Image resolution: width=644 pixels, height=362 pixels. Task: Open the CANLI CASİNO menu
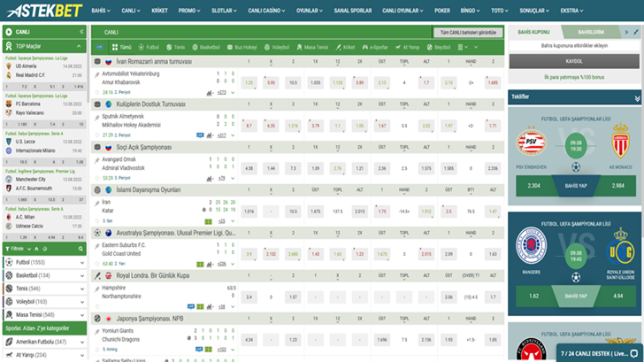tap(266, 11)
